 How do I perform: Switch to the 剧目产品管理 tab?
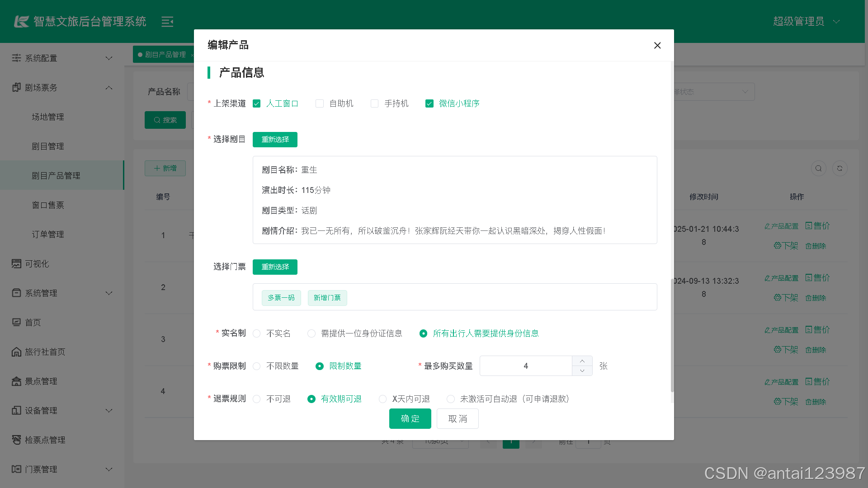(166, 54)
